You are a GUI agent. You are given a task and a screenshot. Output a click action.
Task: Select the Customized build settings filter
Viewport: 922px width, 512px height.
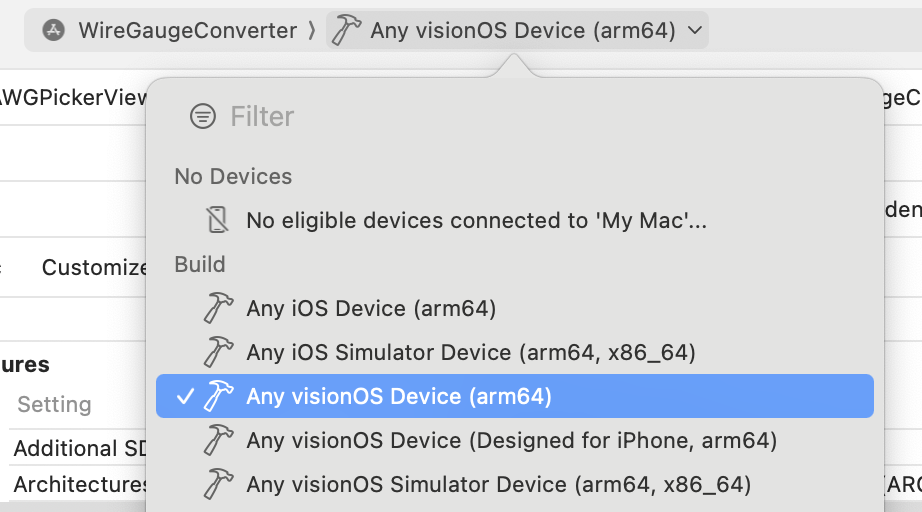94,267
